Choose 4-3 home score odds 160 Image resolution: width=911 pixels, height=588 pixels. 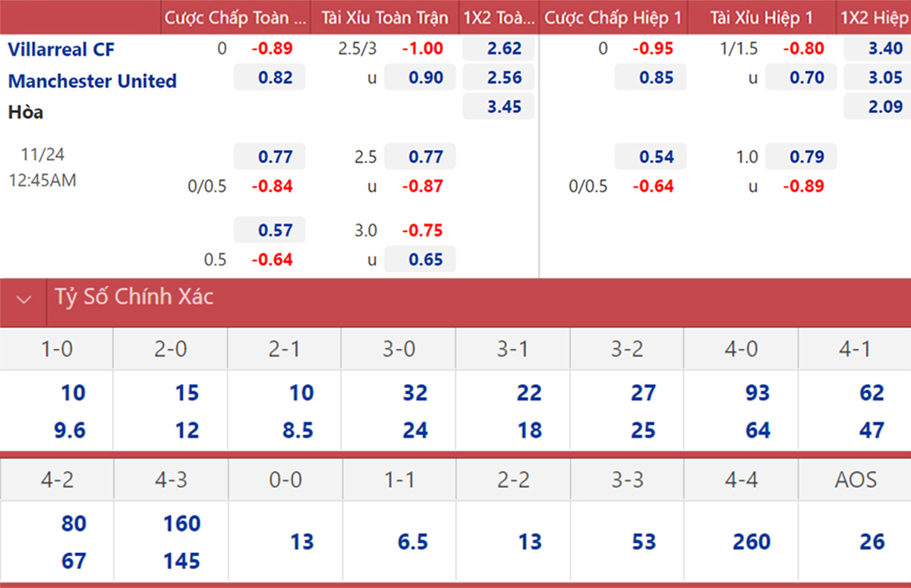coord(181,524)
